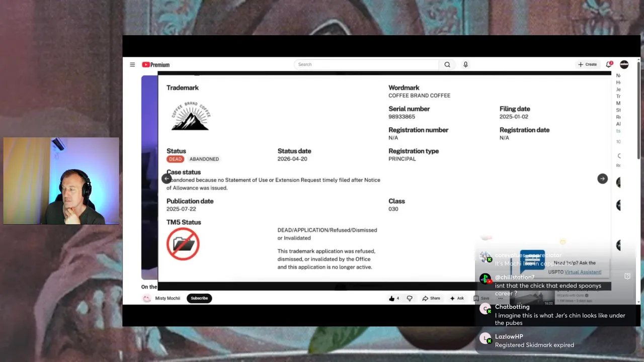Click the registration type PRINCIPAL
The width and height of the screenshot is (644, 362).
(x=402, y=159)
